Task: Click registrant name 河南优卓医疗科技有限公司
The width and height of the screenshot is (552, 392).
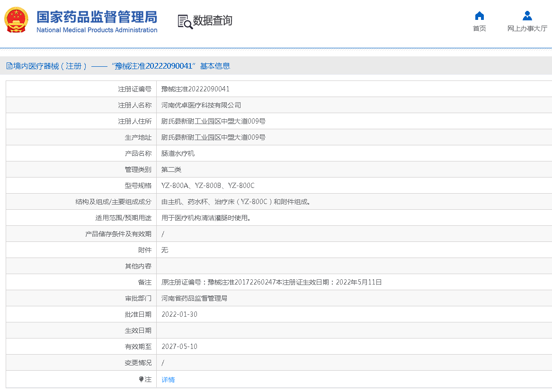Action: tap(201, 105)
